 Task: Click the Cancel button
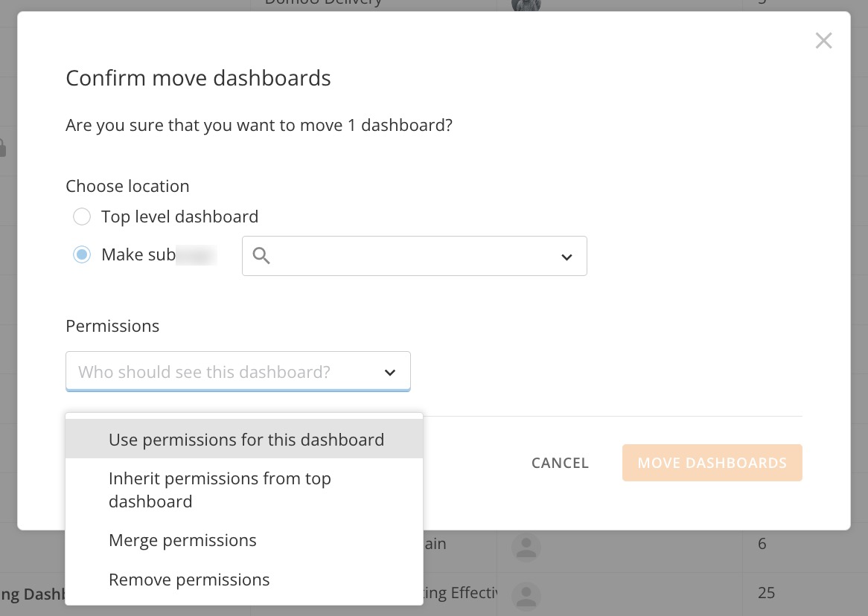coord(560,463)
